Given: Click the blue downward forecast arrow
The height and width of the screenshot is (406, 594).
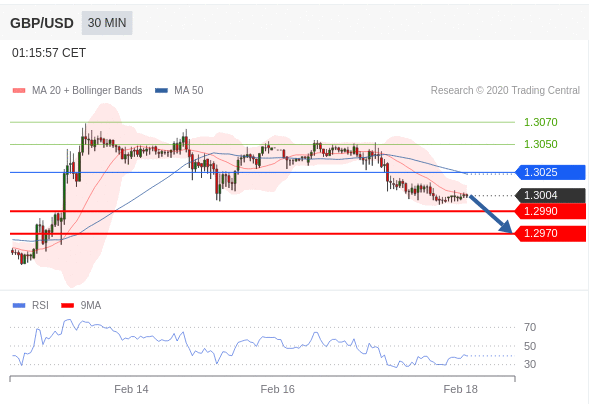Looking at the screenshot, I should point(491,214).
